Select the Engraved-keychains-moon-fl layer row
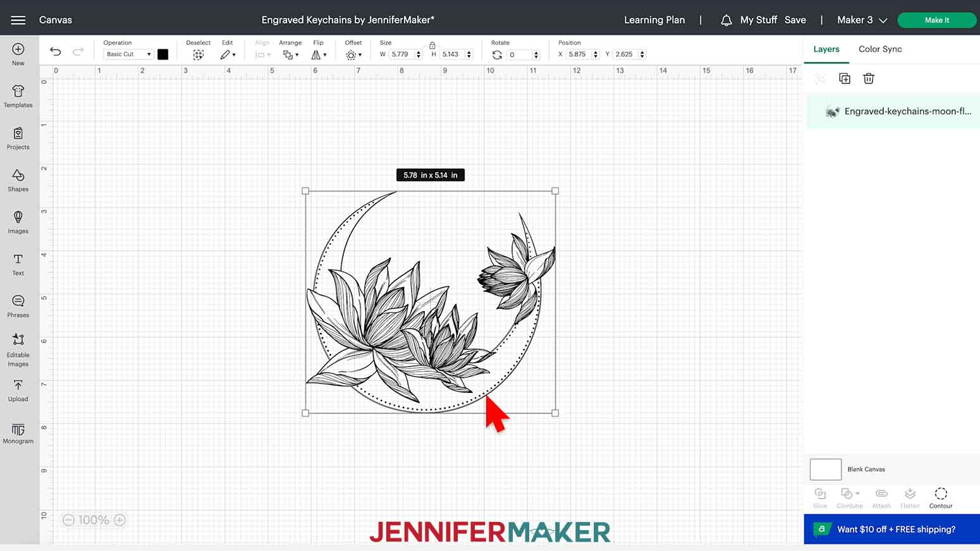Image resolution: width=980 pixels, height=551 pixels. click(892, 111)
